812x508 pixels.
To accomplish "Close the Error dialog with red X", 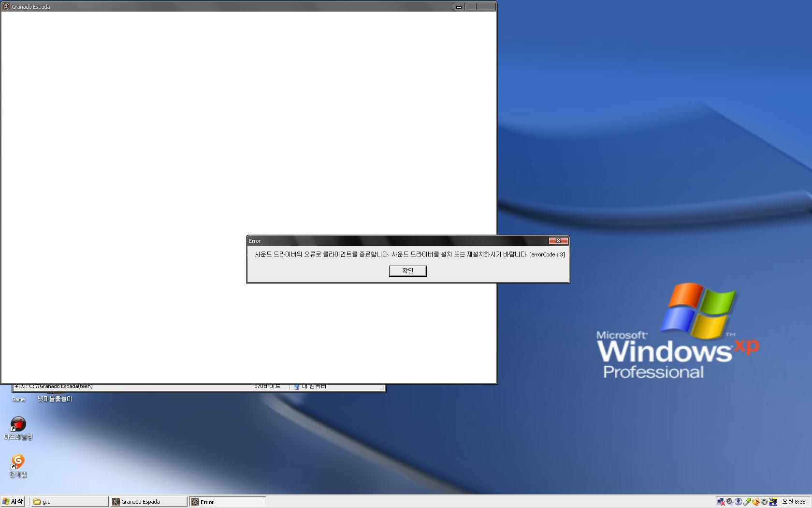I will 558,240.
